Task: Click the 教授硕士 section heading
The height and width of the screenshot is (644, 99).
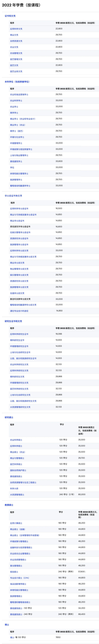Action: 9,505
